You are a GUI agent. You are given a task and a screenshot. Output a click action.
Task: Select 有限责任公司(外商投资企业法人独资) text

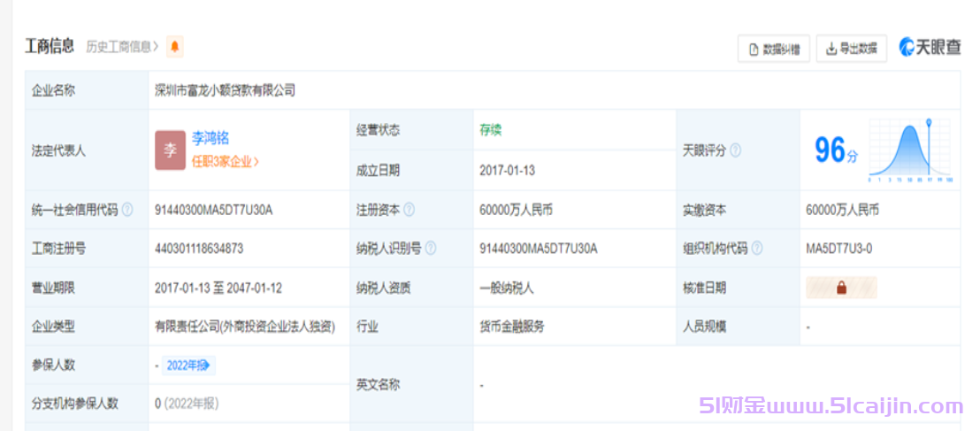click(x=245, y=327)
